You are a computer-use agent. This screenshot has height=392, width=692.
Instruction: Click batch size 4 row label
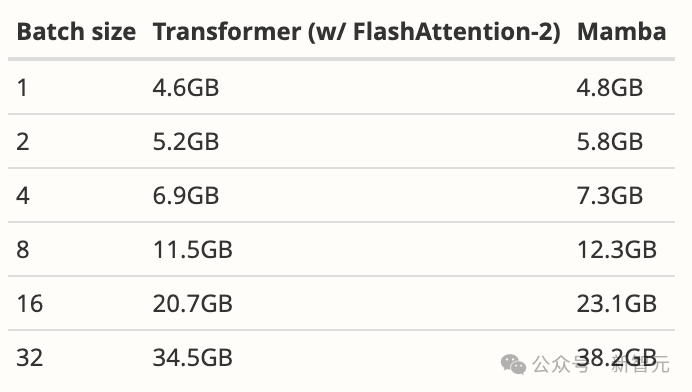click(23, 196)
